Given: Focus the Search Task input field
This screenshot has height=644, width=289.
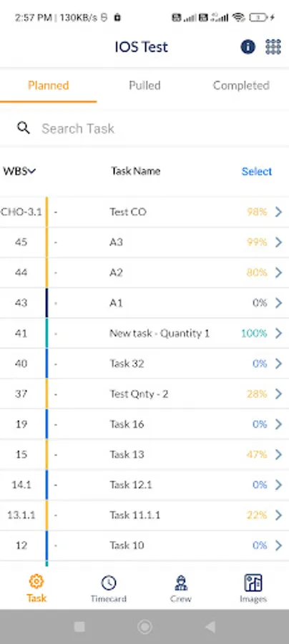Looking at the screenshot, I should point(156,129).
